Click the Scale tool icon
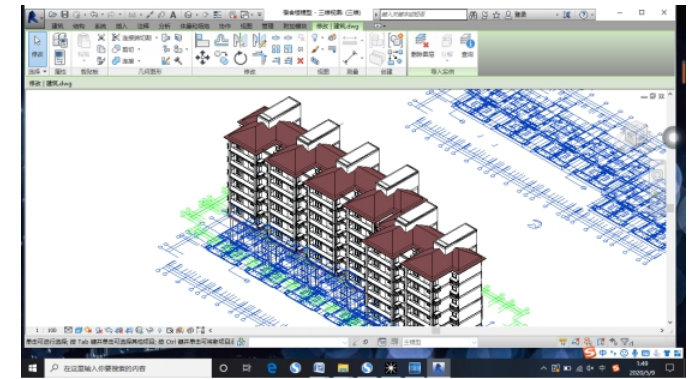 (288, 49)
